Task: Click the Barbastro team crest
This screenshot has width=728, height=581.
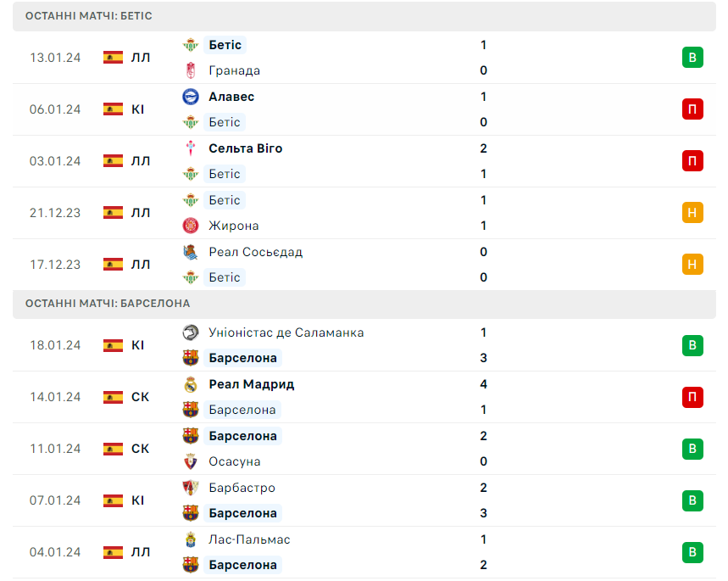Action: click(191, 488)
